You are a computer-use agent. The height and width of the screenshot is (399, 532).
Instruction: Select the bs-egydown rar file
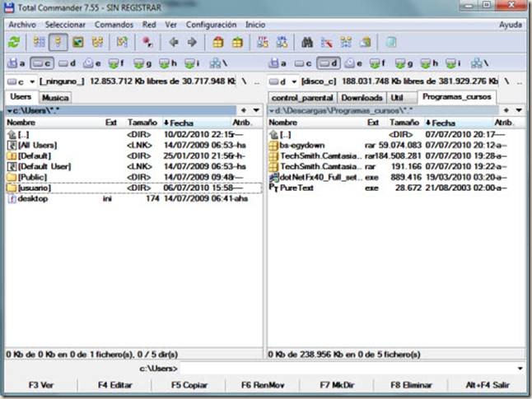coord(396,145)
